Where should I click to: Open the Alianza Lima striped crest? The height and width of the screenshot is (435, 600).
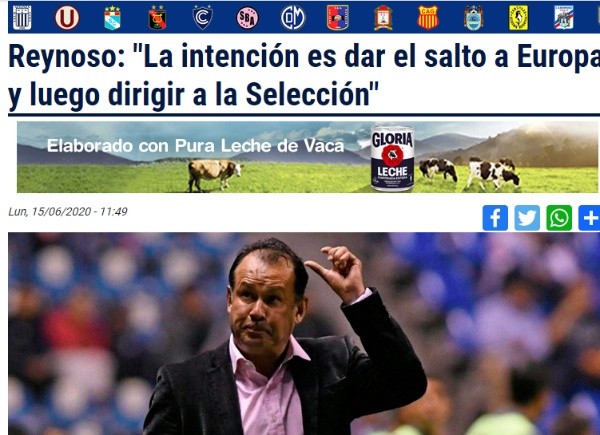[x=22, y=18]
